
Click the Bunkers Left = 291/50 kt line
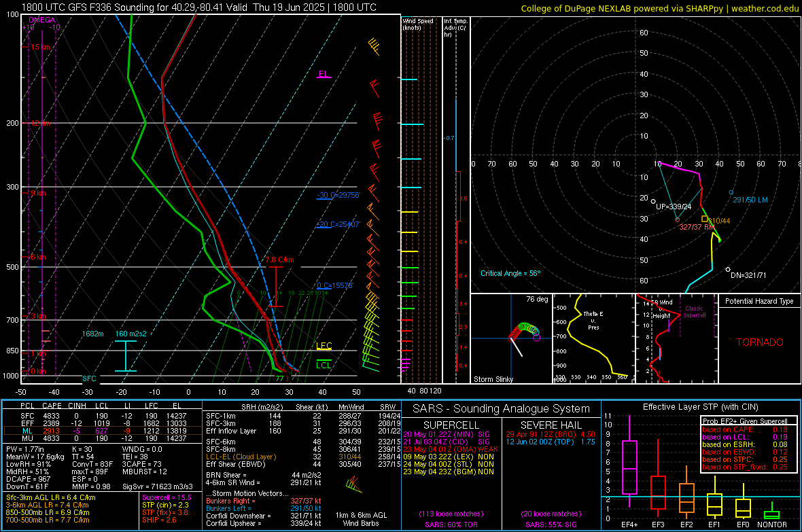click(x=264, y=508)
